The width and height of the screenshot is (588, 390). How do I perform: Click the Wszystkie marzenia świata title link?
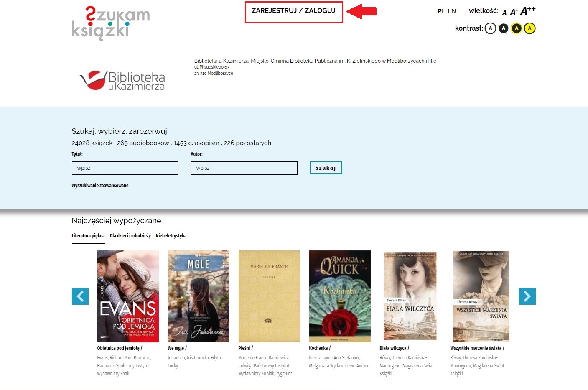click(477, 348)
